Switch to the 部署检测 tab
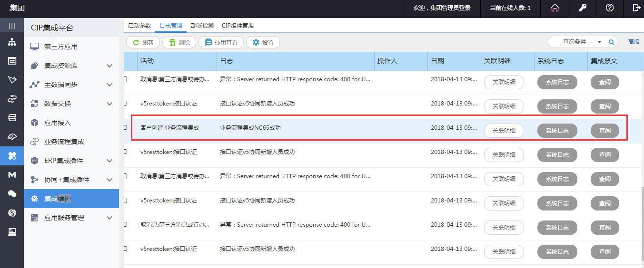 click(x=202, y=26)
